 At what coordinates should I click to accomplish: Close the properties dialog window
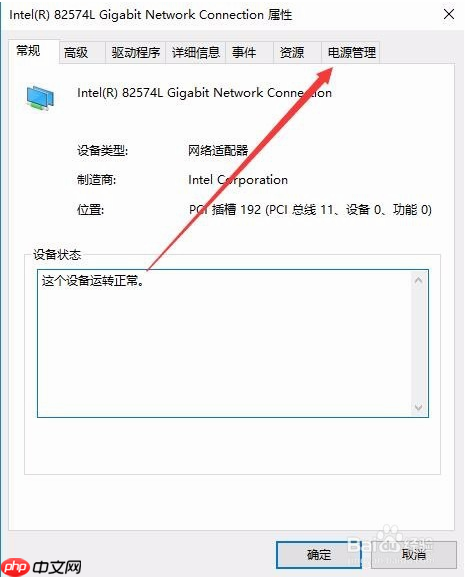coord(448,15)
